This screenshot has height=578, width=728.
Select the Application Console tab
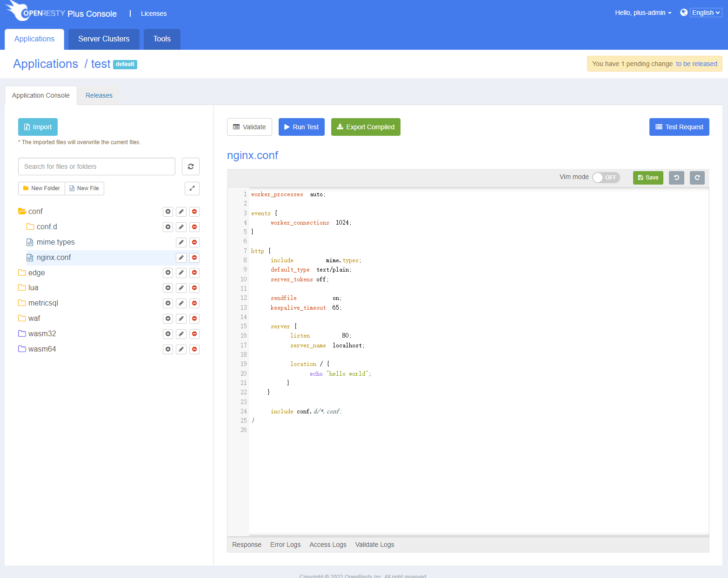click(41, 95)
